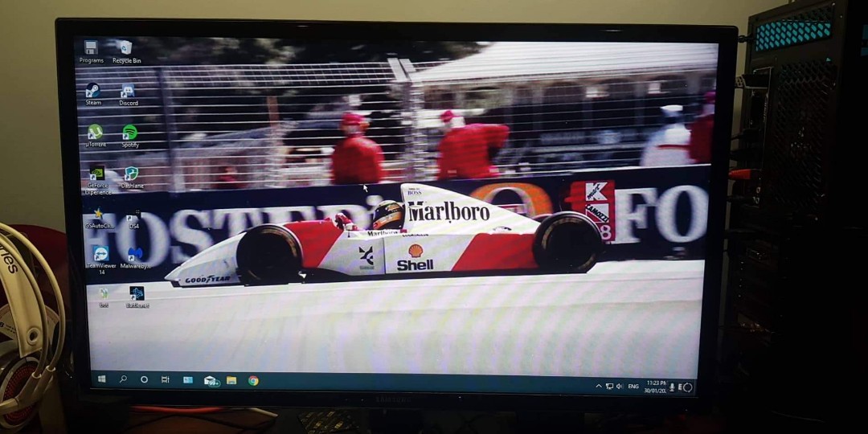Open the Mail app with 99+ badge

coord(211,381)
